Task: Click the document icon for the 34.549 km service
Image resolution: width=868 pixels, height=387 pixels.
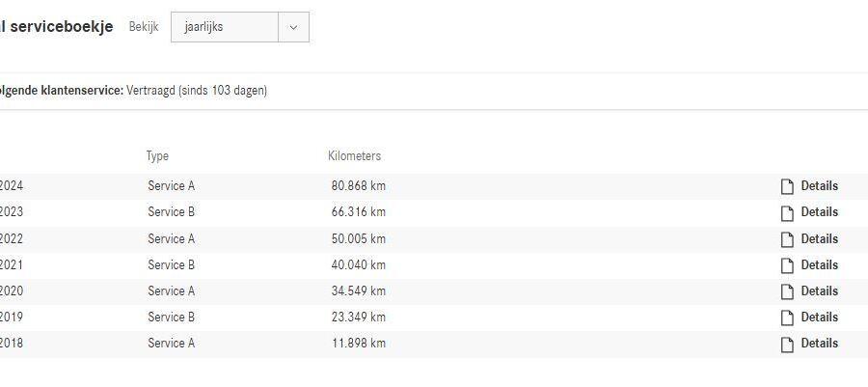Action: (x=787, y=291)
